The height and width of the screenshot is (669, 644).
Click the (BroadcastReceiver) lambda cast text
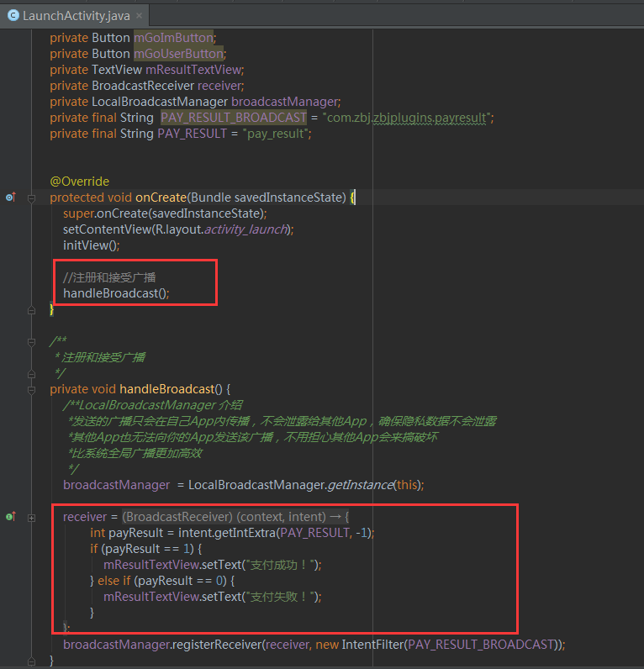point(177,517)
